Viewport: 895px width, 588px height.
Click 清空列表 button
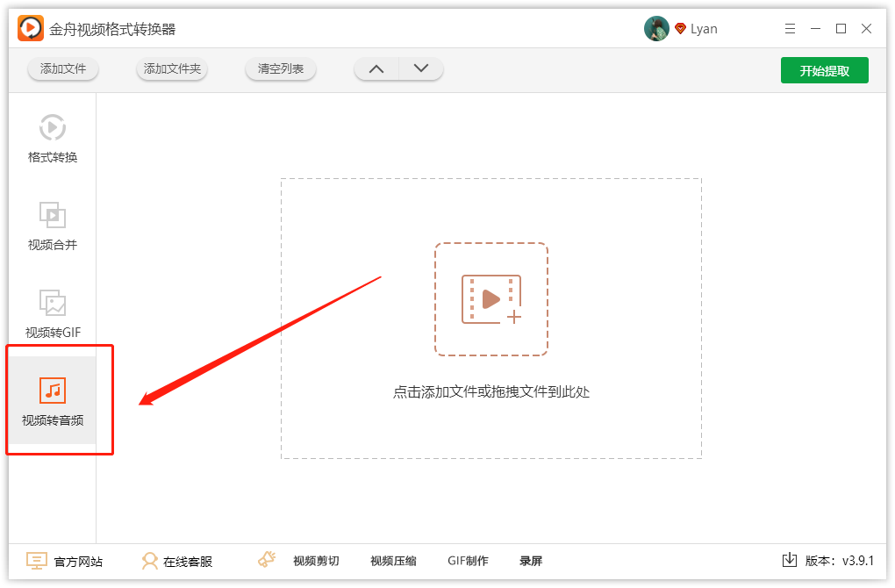pyautogui.click(x=280, y=69)
